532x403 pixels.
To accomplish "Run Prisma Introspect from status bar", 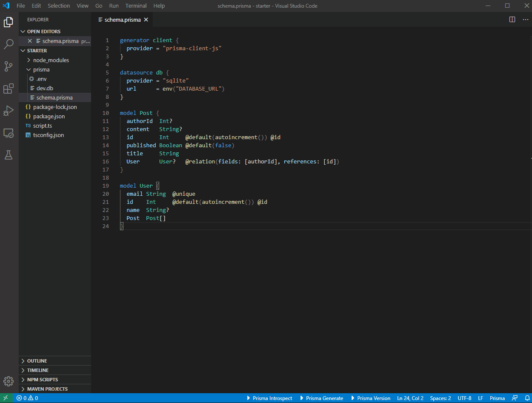I will pyautogui.click(x=269, y=398).
